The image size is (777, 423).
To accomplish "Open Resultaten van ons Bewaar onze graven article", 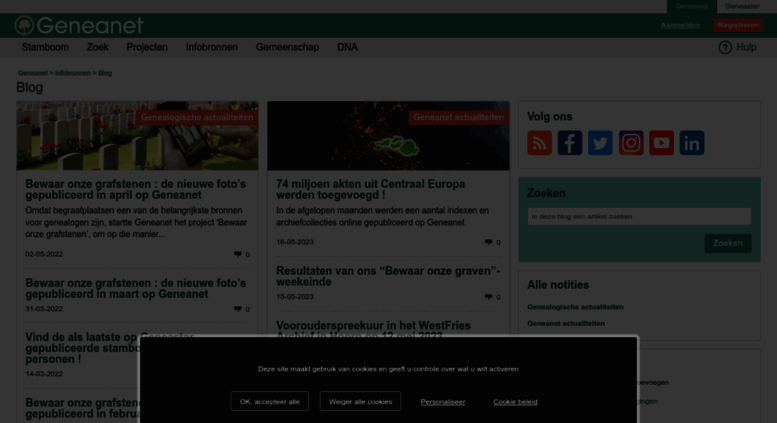I will coord(388,276).
